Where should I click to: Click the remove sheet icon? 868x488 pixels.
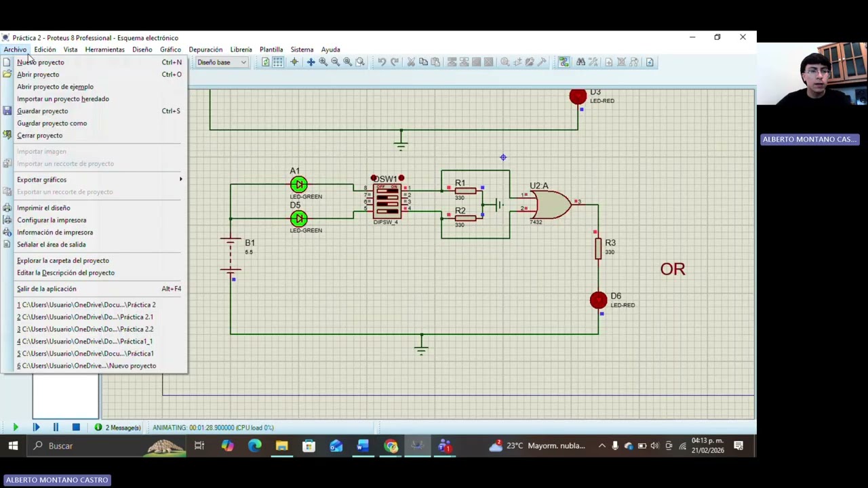point(621,62)
